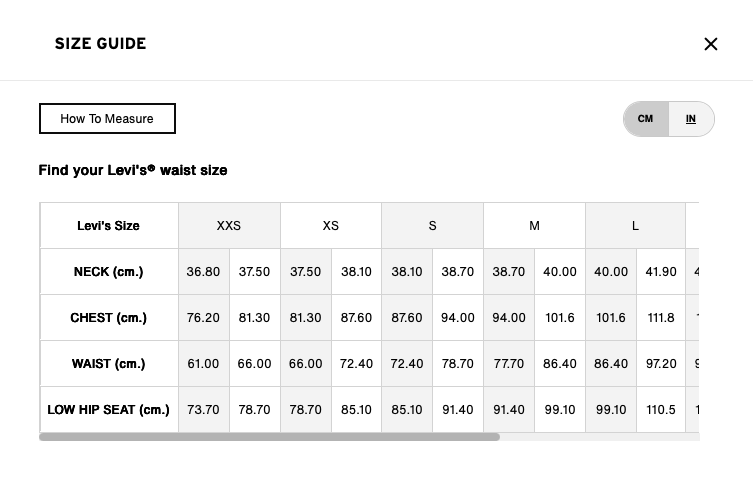This screenshot has height=478, width=753.
Task: Click the 110.5 low hip seat cell
Action: 661,410
